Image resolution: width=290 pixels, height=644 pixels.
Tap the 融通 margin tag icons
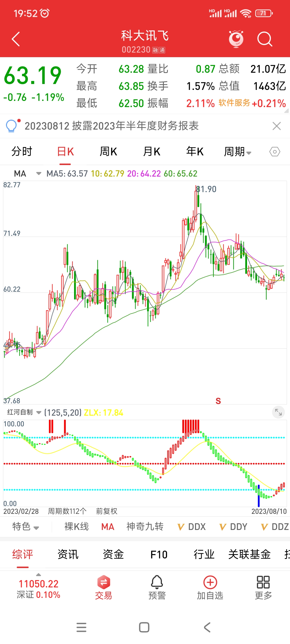tap(159, 50)
